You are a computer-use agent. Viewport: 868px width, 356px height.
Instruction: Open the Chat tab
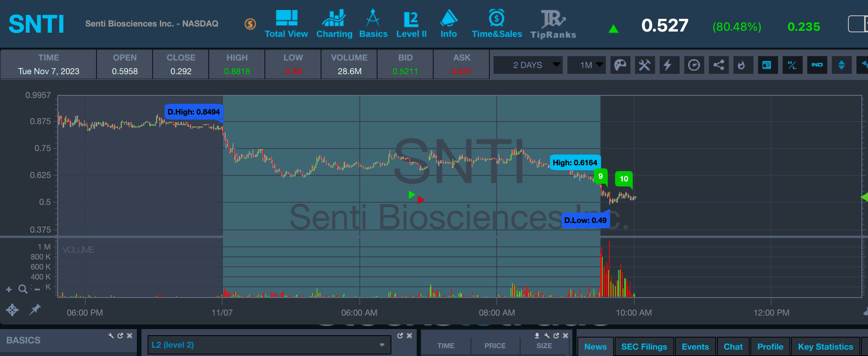(x=733, y=346)
